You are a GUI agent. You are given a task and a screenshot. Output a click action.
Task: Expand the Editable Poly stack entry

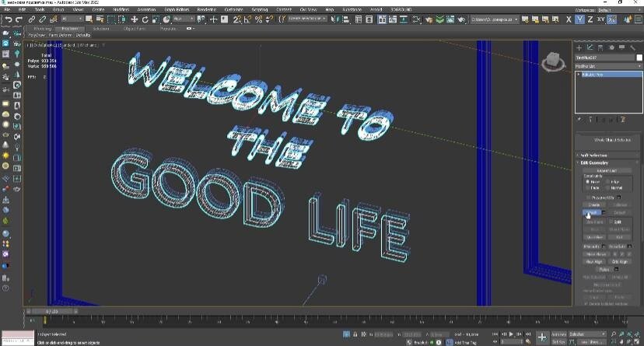tap(579, 75)
